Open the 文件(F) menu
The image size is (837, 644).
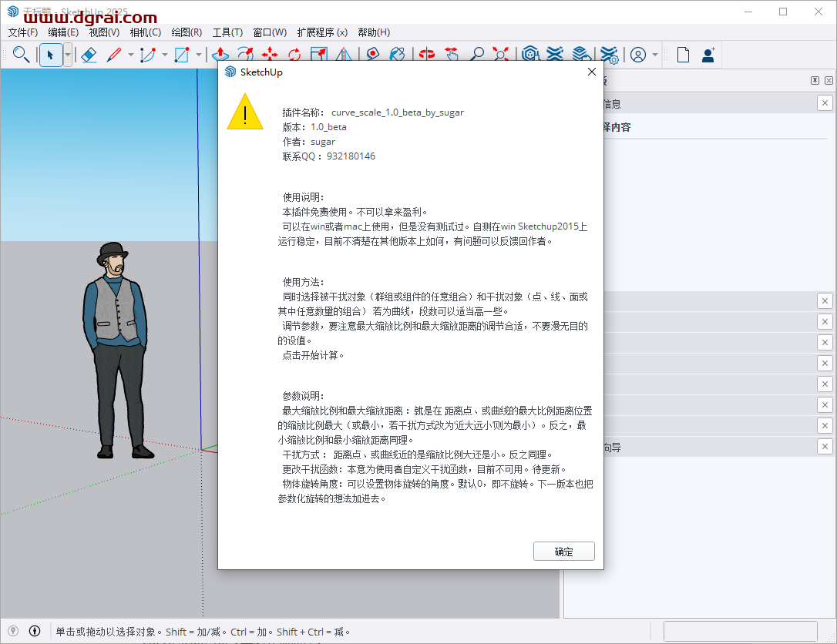(x=23, y=32)
